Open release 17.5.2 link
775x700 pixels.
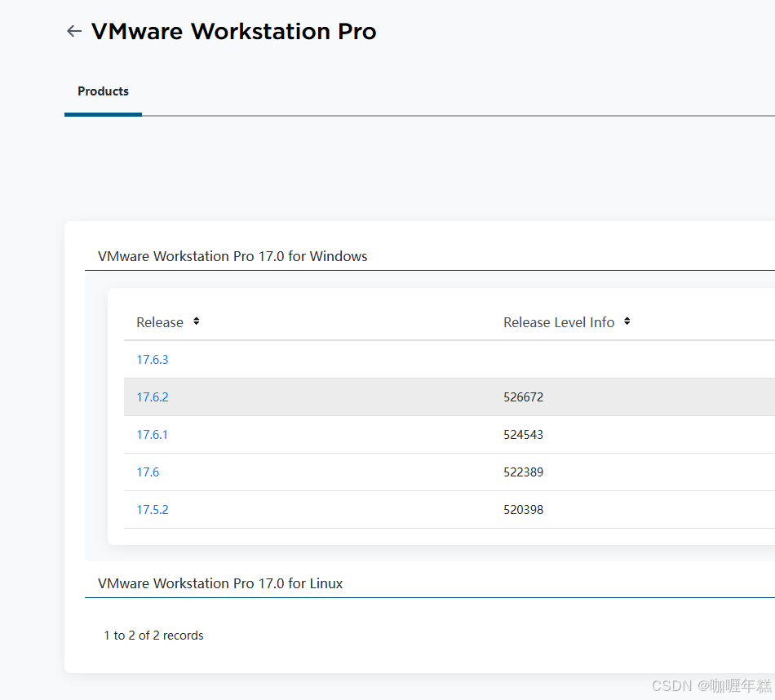click(x=153, y=510)
